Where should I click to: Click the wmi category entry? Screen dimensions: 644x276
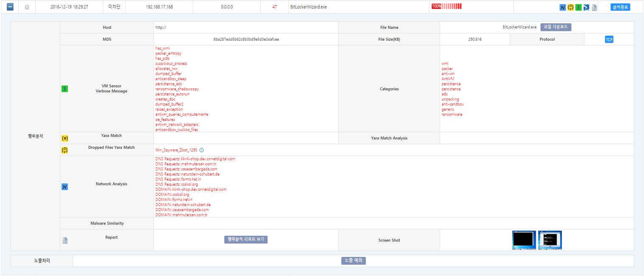coord(445,64)
